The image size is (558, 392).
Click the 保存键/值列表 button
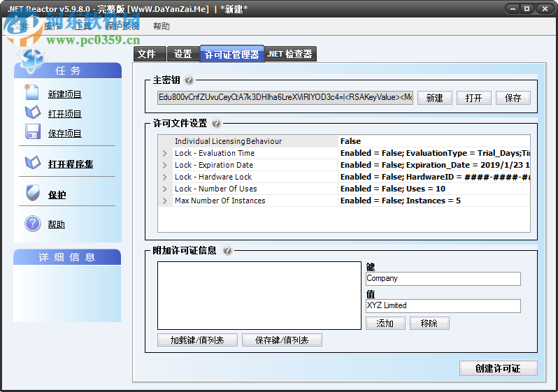(282, 340)
